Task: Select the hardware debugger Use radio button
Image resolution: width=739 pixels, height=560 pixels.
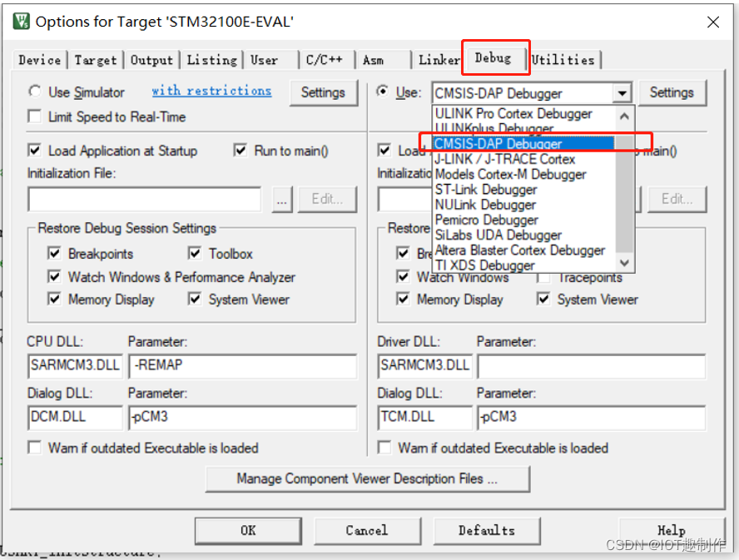Action: coord(383,92)
